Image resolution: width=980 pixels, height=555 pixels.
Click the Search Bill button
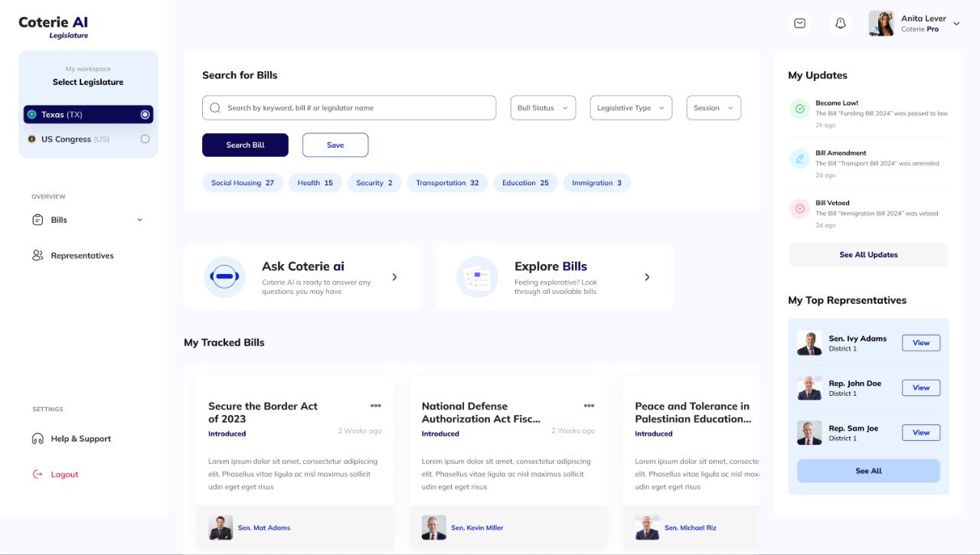tap(245, 145)
